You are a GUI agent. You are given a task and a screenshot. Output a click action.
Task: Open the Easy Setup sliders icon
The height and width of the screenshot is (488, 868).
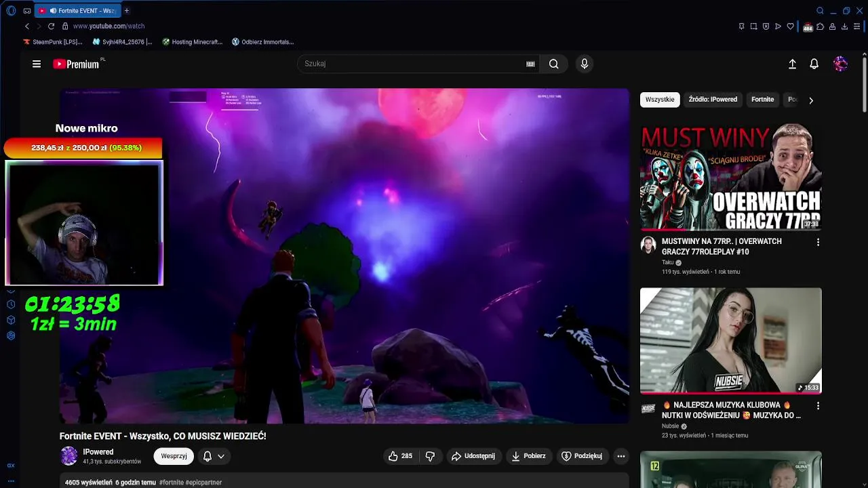pyautogui.click(x=857, y=26)
